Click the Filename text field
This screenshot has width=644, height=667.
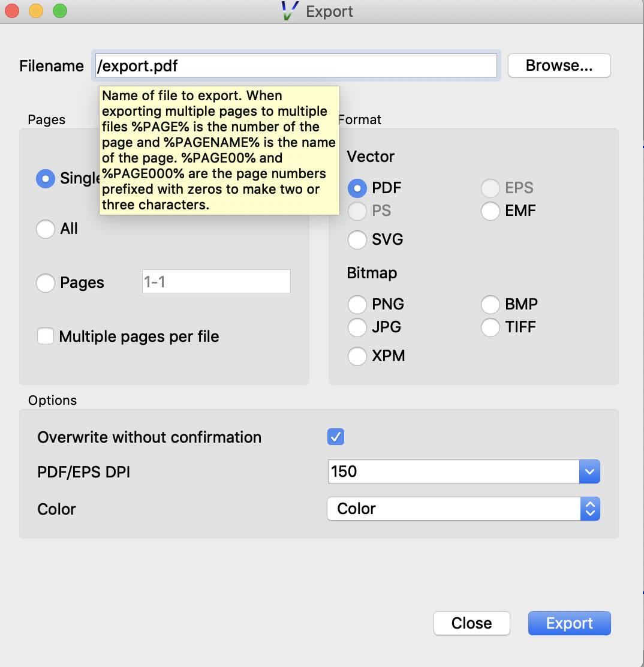click(x=296, y=65)
